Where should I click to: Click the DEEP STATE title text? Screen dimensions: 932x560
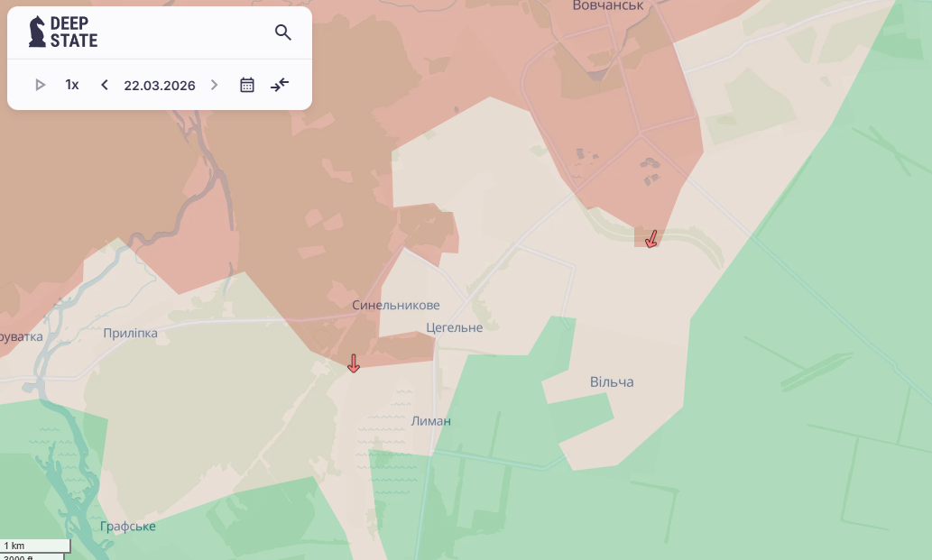pyautogui.click(x=74, y=32)
